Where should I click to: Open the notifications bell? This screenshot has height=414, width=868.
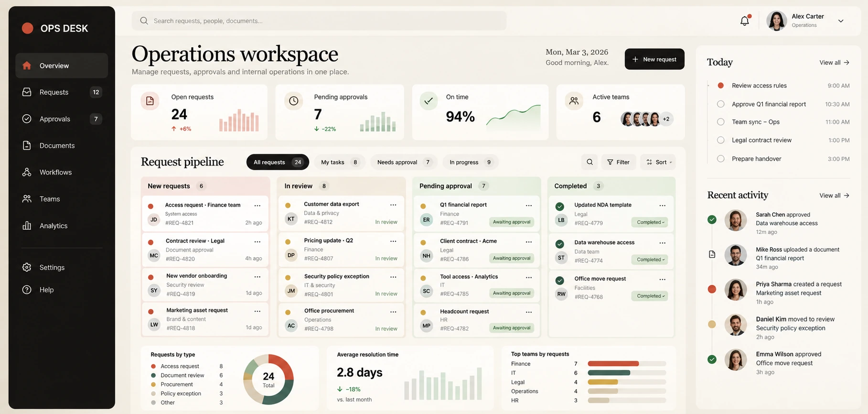744,21
